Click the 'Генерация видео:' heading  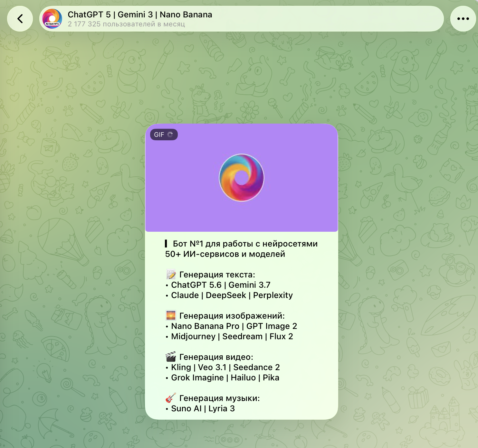coord(216,357)
